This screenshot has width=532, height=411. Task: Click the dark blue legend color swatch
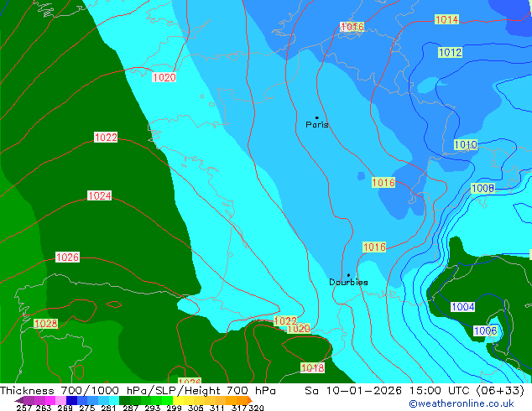click(x=71, y=400)
